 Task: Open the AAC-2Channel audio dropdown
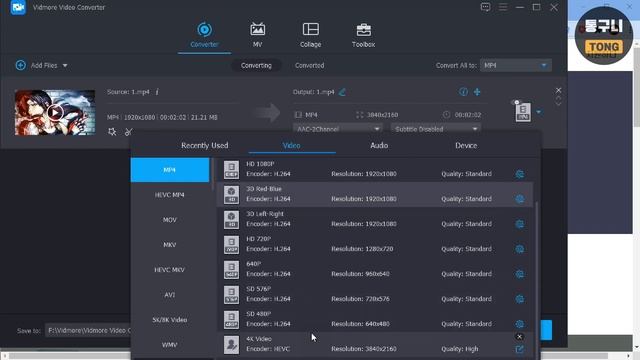click(338, 129)
